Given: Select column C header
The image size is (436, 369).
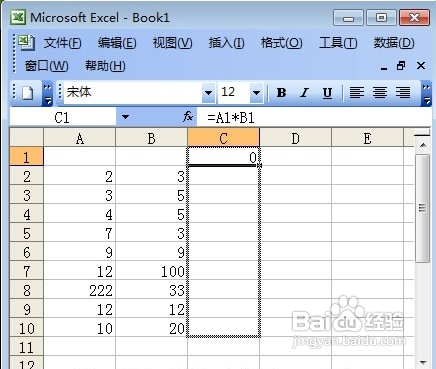Looking at the screenshot, I should click(x=223, y=138).
